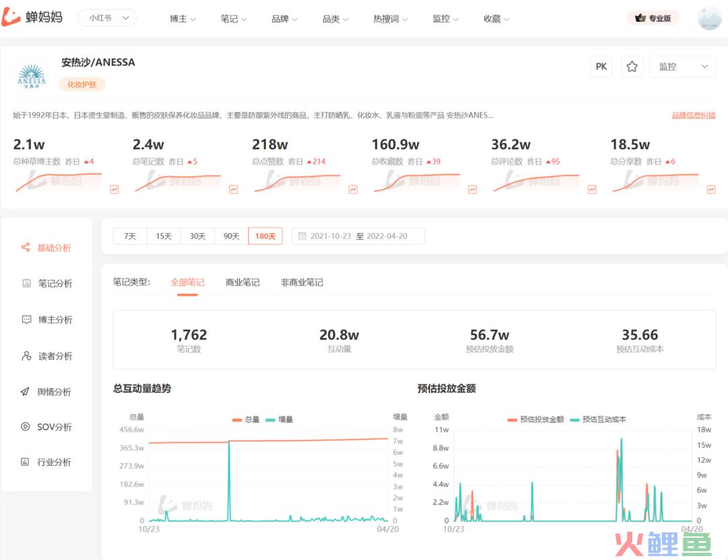Click the 安热沙/ANESSA brand title
The width and height of the screenshot is (728, 560).
pos(98,62)
